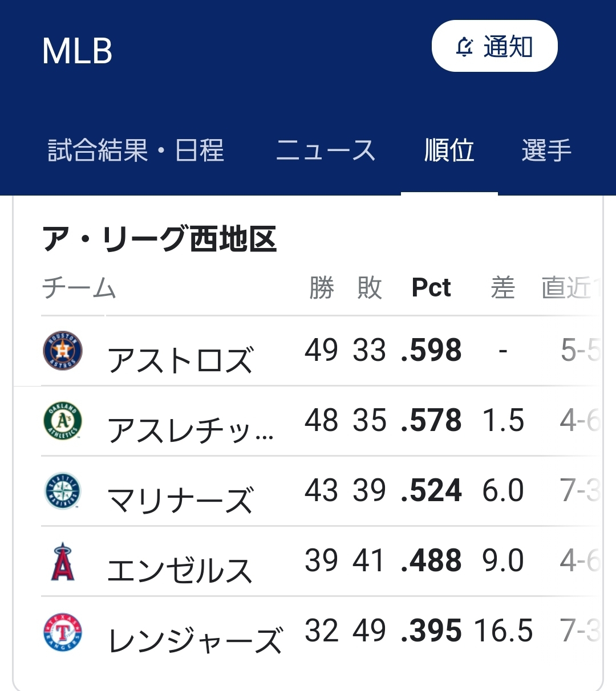
Task: Tap the MLB title heading
Action: (x=78, y=51)
